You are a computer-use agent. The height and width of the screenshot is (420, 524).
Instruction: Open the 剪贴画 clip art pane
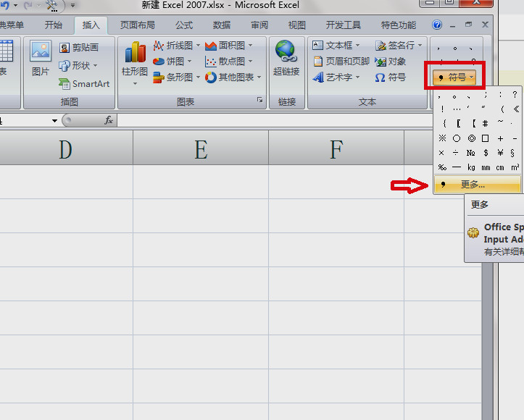click(x=78, y=47)
